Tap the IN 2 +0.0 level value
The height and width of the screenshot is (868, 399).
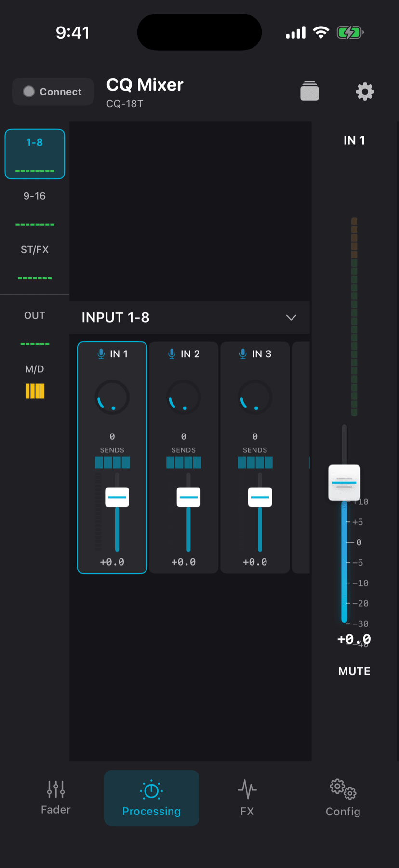(184, 562)
